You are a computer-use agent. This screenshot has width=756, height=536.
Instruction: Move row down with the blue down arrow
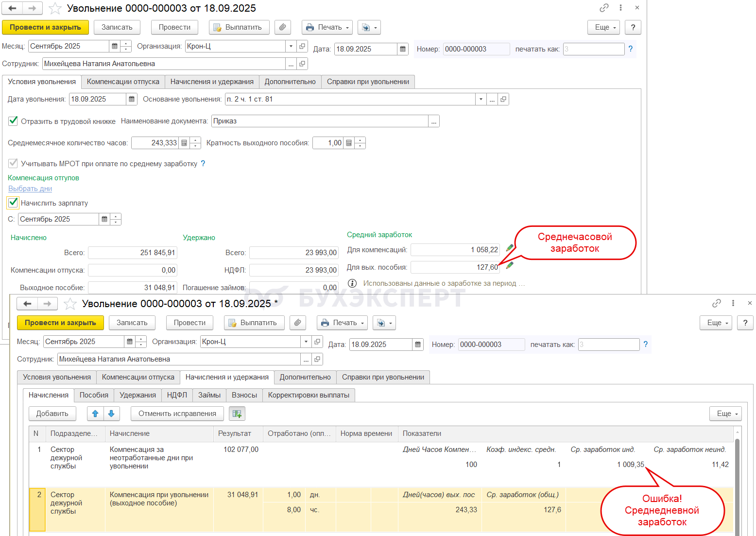(111, 414)
